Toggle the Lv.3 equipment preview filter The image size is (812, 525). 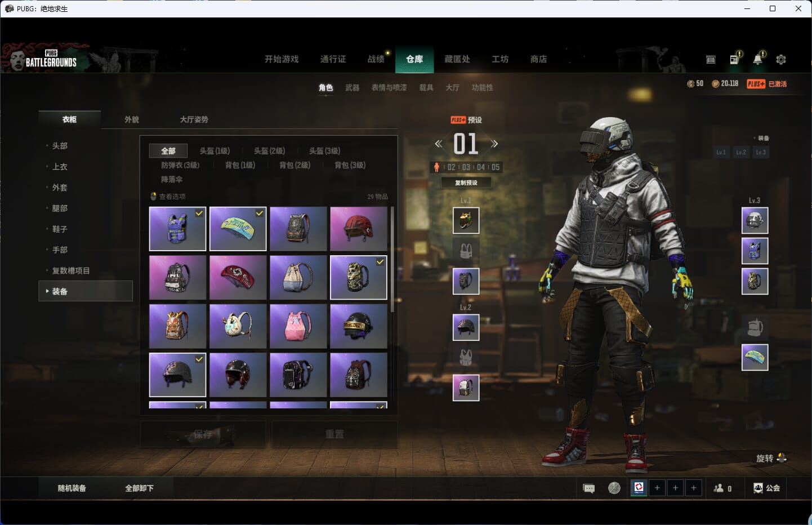pos(761,152)
